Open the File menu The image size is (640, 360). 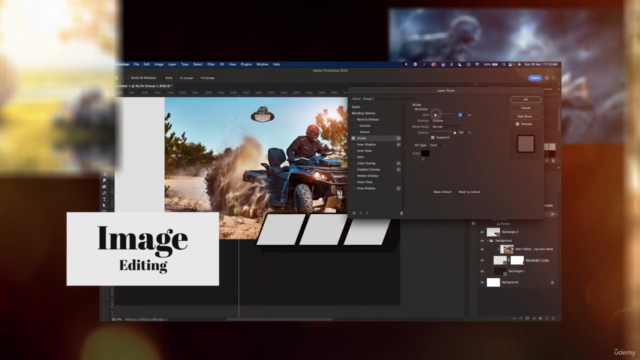(x=136, y=64)
